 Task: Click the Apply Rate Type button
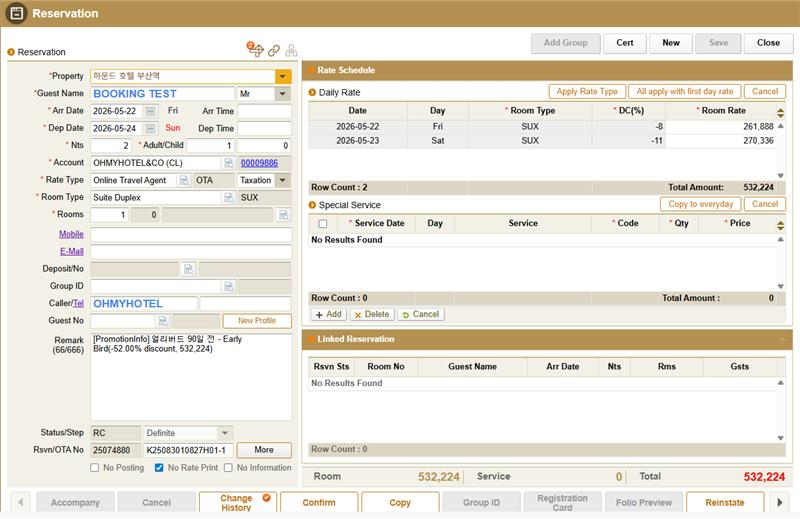pyautogui.click(x=587, y=91)
